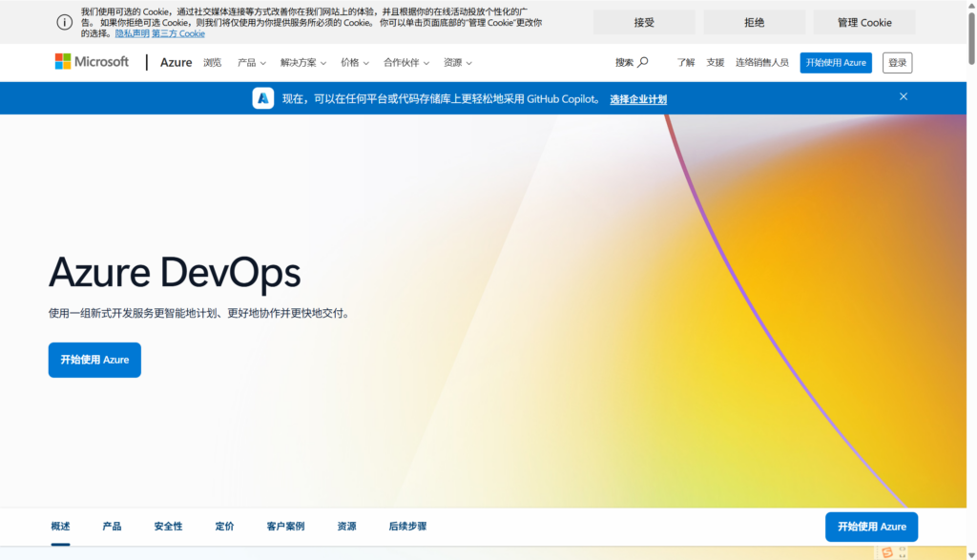
Task: Click the Sogou input method icon
Action: click(x=887, y=552)
